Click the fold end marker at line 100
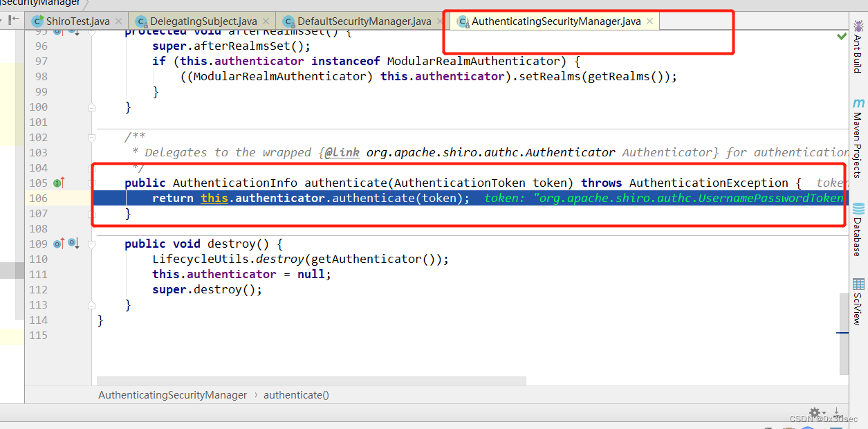868x429 pixels. pyautogui.click(x=91, y=107)
